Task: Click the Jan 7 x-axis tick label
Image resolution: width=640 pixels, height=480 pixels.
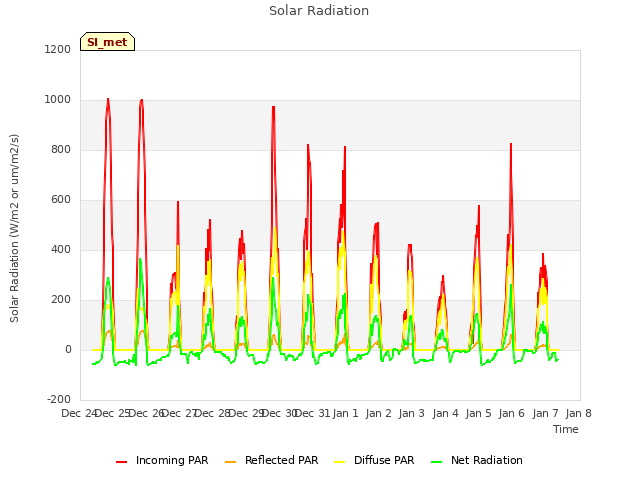Action: [x=545, y=413]
